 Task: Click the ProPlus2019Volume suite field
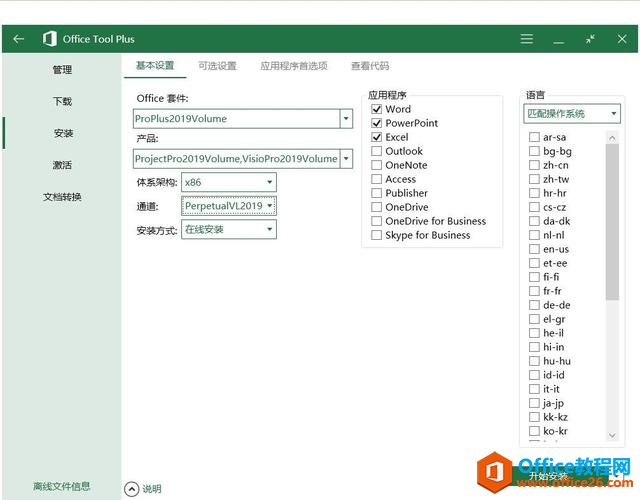coord(237,119)
